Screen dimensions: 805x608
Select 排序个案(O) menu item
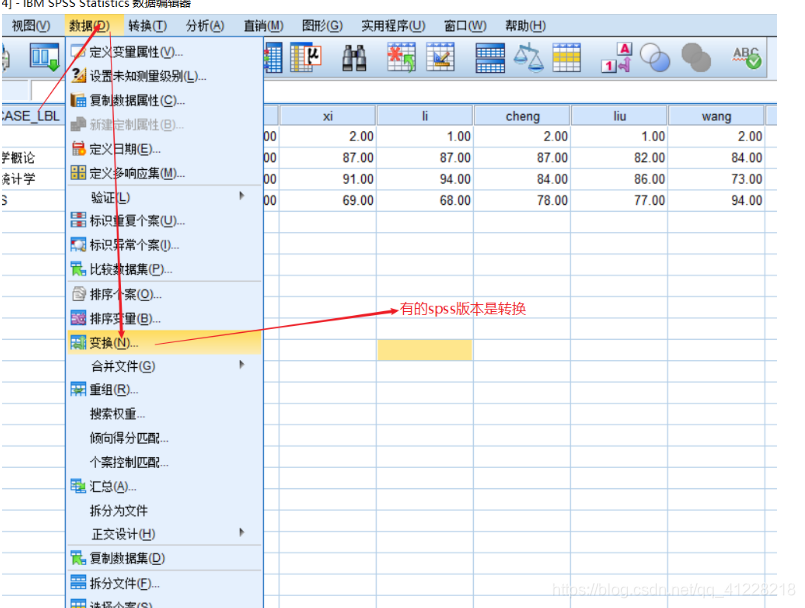(x=164, y=294)
